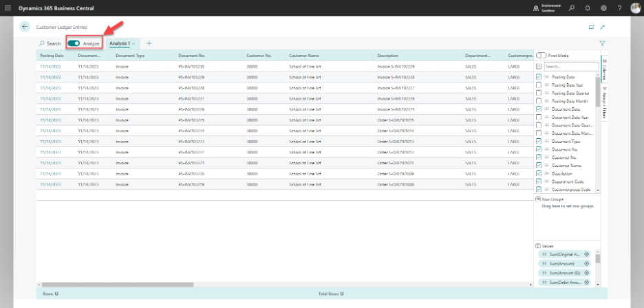Remove Sum(Original A... value chip
The image size is (644, 308).
(x=586, y=254)
